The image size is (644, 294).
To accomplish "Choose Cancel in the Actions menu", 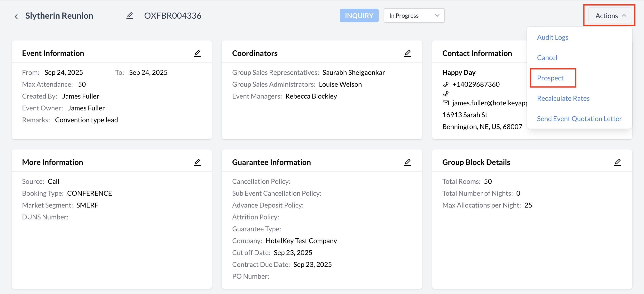I will coord(547,58).
